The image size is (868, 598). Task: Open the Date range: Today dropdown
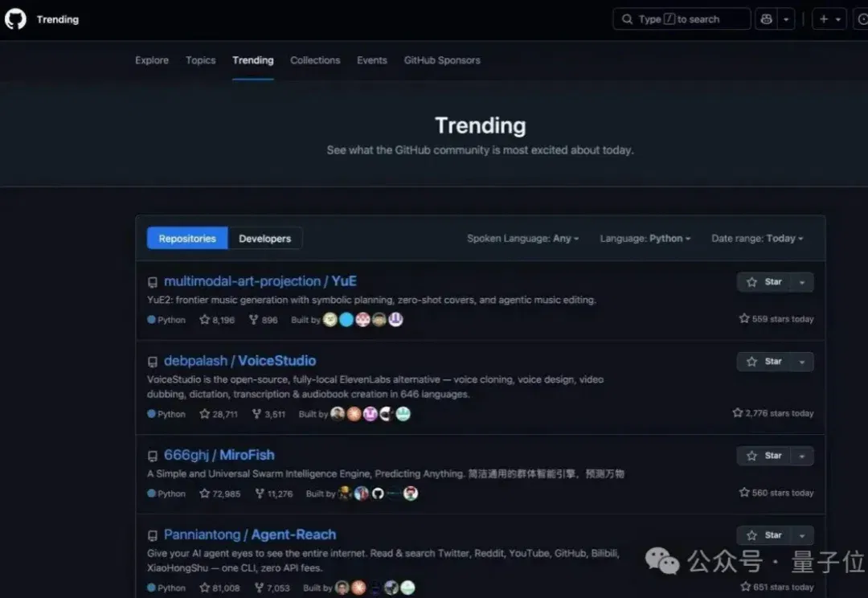point(757,238)
